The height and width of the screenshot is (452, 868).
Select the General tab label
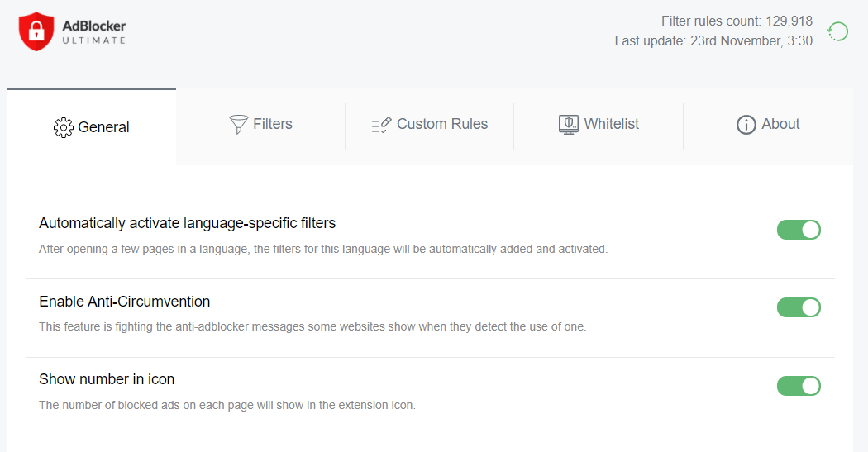click(103, 127)
